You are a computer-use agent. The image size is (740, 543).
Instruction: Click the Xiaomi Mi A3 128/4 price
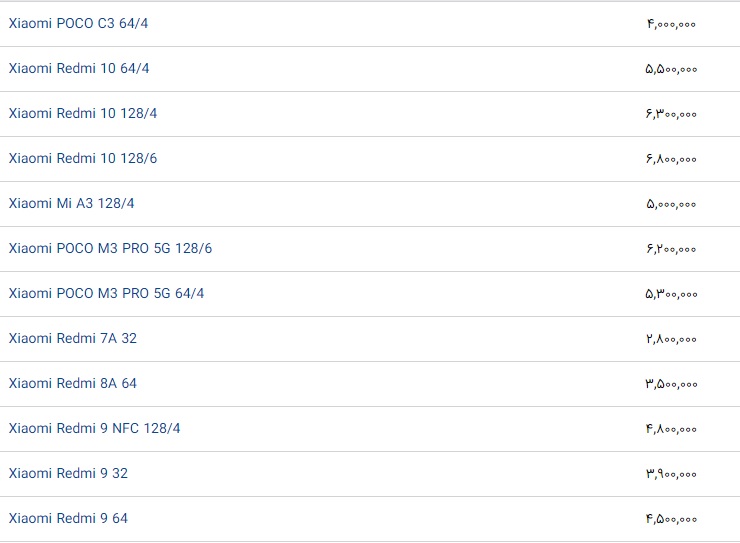click(x=671, y=203)
